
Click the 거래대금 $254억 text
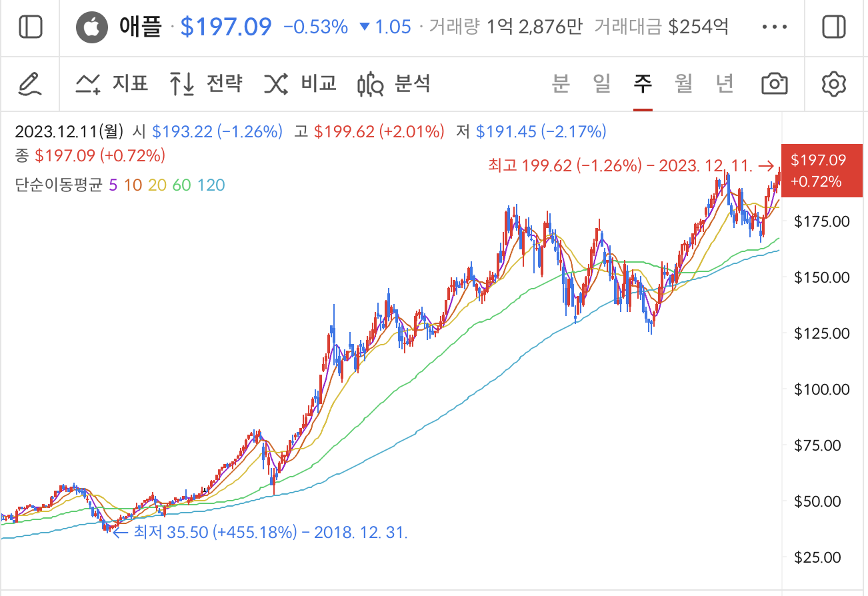coord(661,27)
